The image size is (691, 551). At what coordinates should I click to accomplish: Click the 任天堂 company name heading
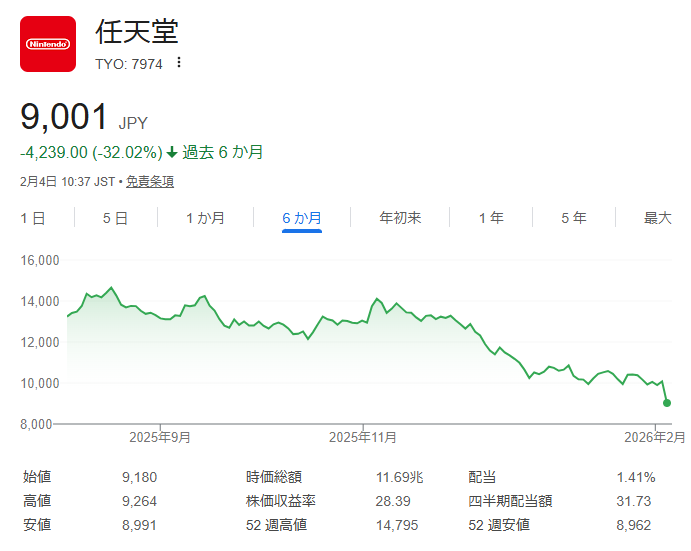tap(137, 32)
